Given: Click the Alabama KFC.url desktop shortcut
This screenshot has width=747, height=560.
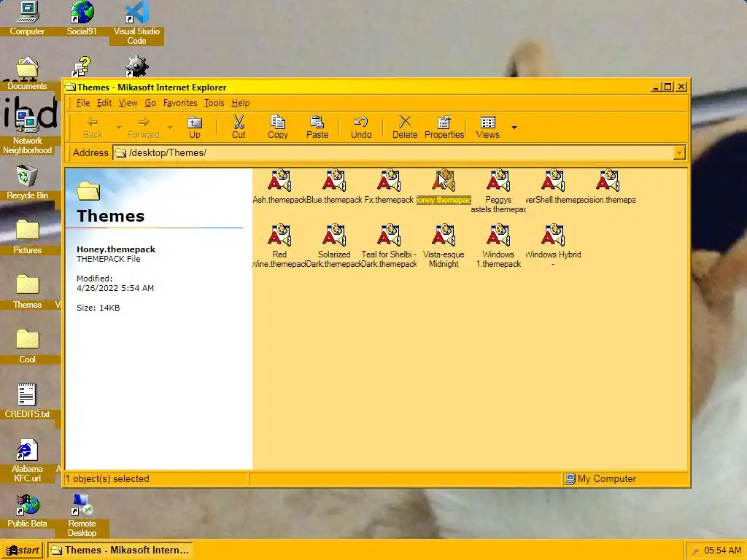Looking at the screenshot, I should click(x=27, y=451).
